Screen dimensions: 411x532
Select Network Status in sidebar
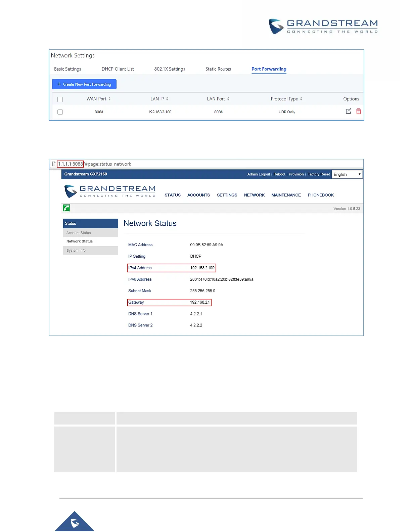91,241
